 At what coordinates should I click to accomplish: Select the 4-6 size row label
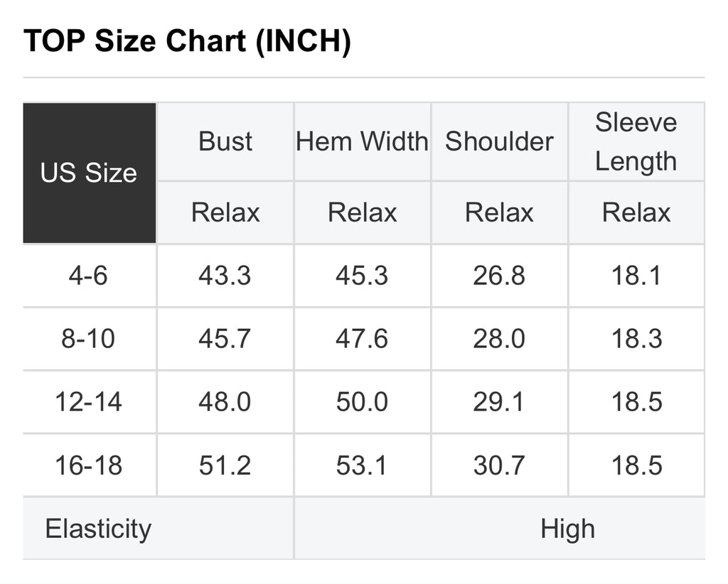(x=89, y=276)
